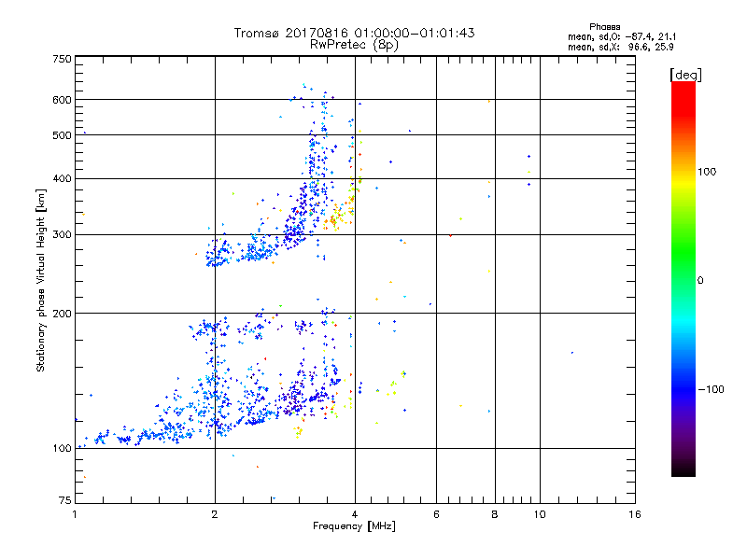The height and width of the screenshot is (560, 747).
Task: Click the 'Stationary phase Virtual Height [km]' y-axis title
Action: 40,280
